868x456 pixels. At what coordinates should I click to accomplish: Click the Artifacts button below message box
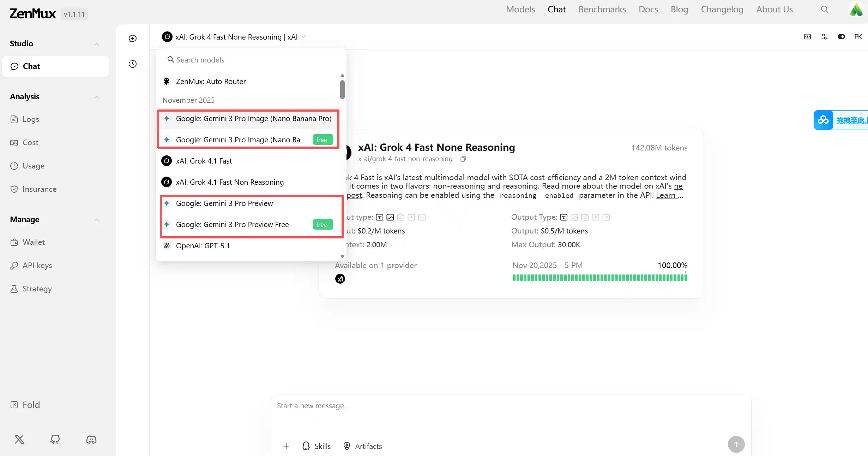click(x=363, y=446)
